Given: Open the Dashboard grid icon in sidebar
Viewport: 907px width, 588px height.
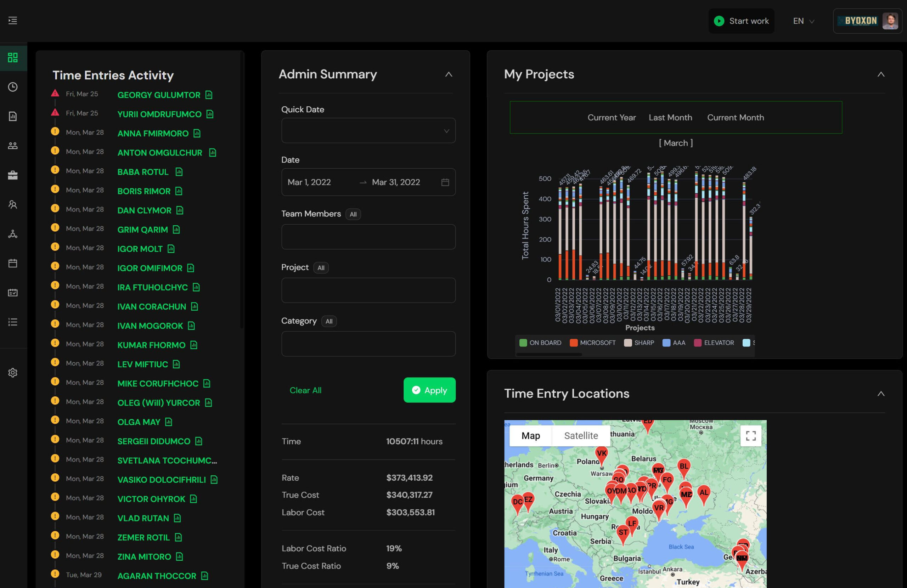Looking at the screenshot, I should point(12,57).
